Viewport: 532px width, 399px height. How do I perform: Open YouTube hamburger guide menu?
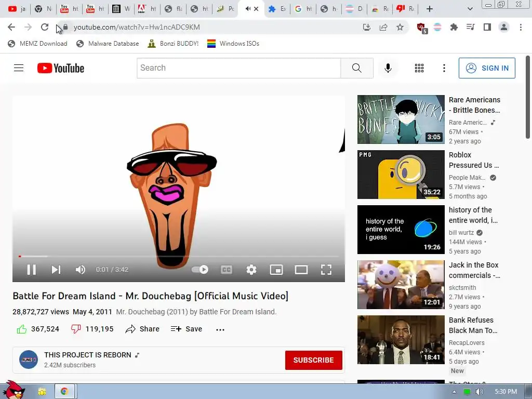pos(19,68)
